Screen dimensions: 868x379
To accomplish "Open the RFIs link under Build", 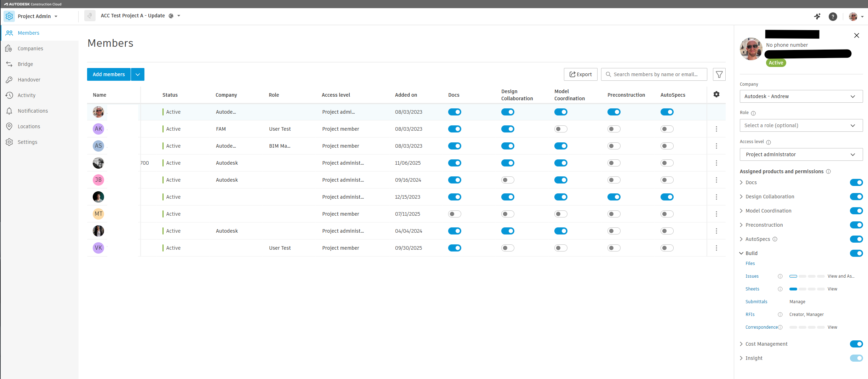I will coord(750,315).
